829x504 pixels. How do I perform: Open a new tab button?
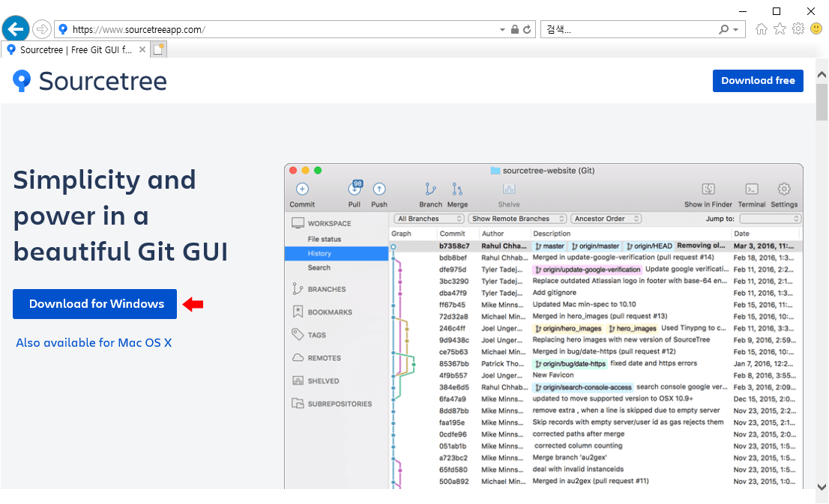pyautogui.click(x=159, y=49)
